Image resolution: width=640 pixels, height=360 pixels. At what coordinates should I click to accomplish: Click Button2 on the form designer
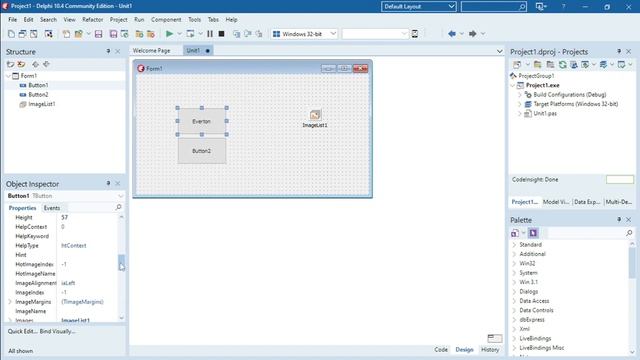click(x=202, y=151)
